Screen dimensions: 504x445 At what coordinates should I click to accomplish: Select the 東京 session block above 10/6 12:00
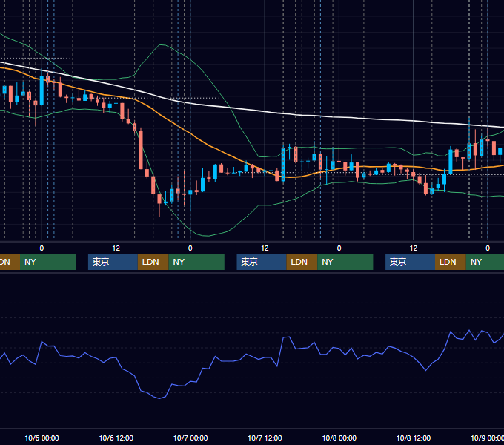coord(113,262)
